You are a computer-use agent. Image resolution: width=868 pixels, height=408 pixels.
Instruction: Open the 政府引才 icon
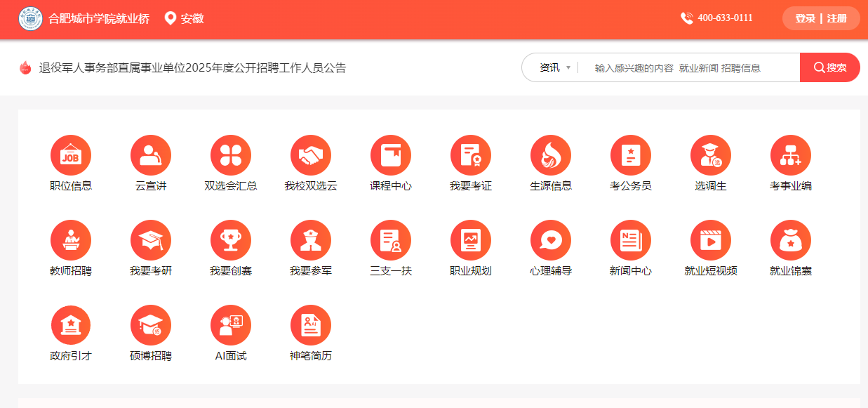click(71, 325)
